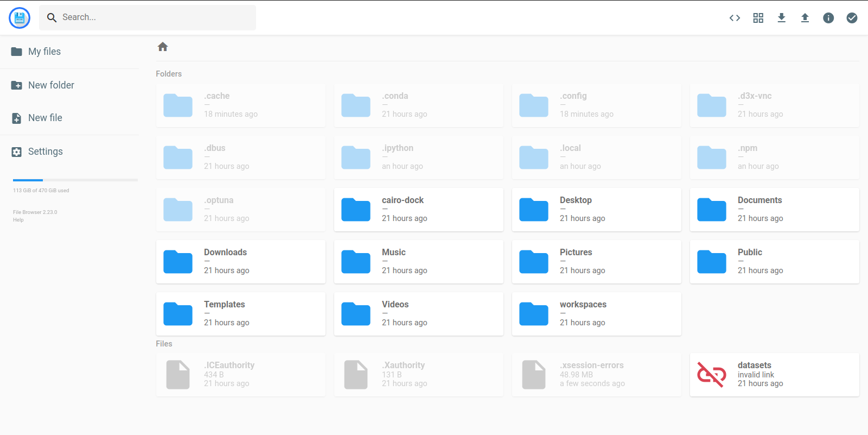Go to home folder breadcrumb icon
This screenshot has width=868, height=435.
click(163, 47)
